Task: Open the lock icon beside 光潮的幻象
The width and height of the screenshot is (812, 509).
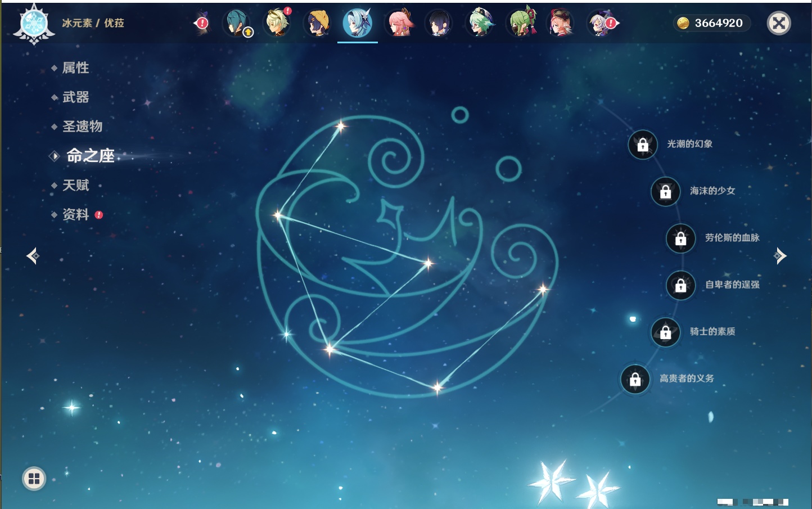Action: click(643, 145)
